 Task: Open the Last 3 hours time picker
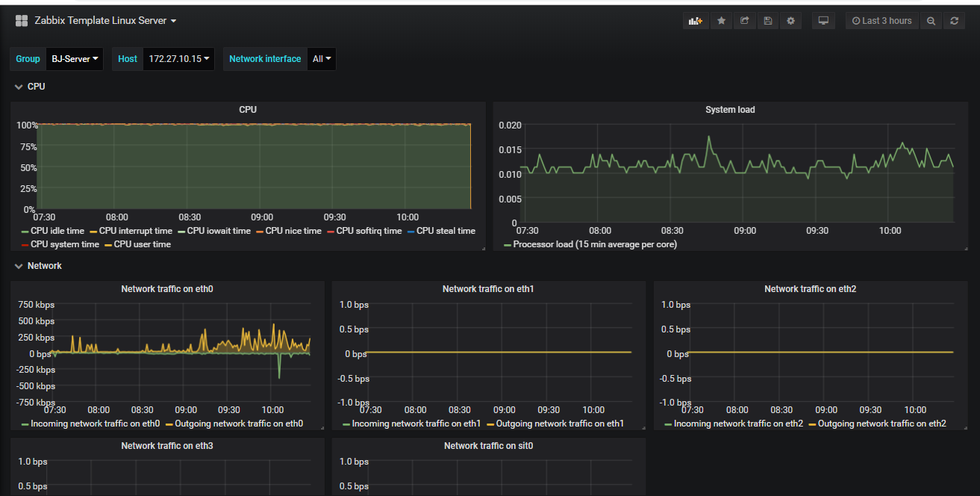(x=882, y=21)
